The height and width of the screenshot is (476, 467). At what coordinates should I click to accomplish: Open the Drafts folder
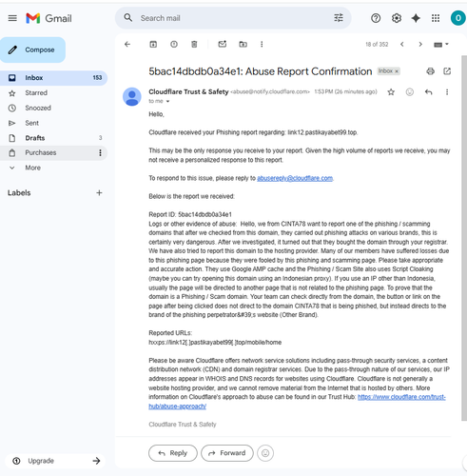35,138
